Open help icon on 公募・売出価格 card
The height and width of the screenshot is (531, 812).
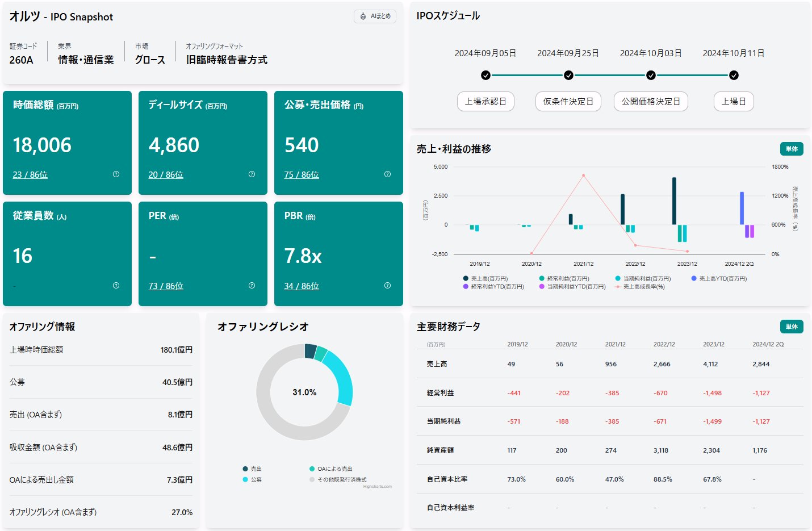point(387,174)
